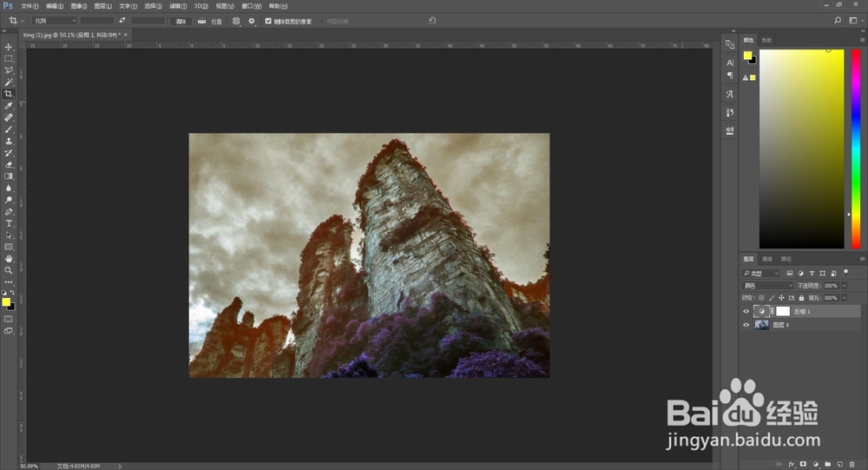Select the Horizontal Type tool
The image size is (868, 470).
(9, 223)
